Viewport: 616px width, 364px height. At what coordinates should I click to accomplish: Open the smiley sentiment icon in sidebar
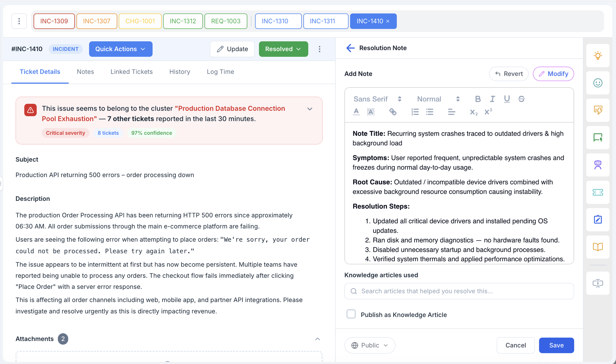598,83
